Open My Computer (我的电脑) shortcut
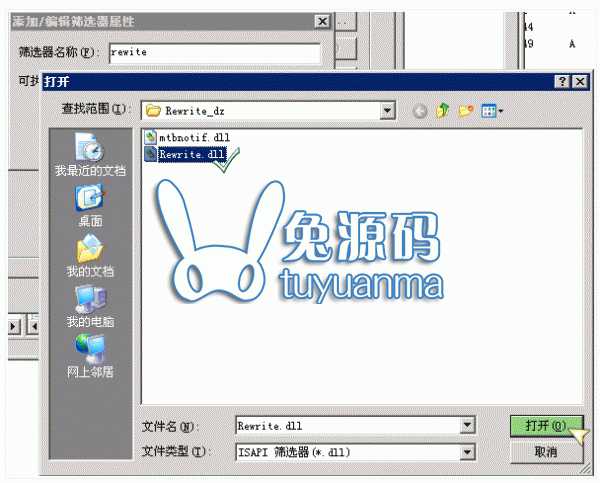The height and width of the screenshot is (483, 600). (90, 306)
